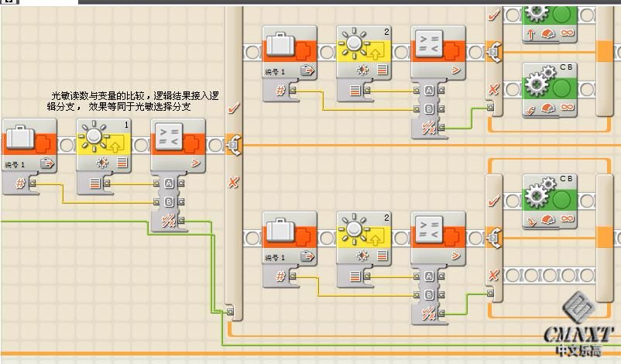Show the false X case of the main switch

click(x=233, y=182)
